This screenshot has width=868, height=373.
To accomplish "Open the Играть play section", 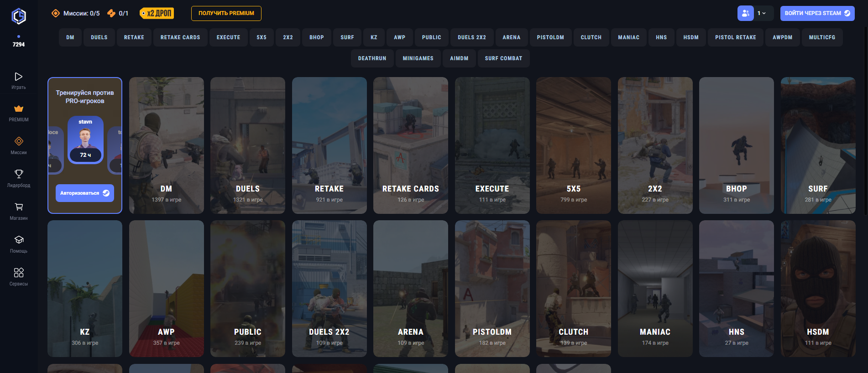I will click(x=19, y=80).
